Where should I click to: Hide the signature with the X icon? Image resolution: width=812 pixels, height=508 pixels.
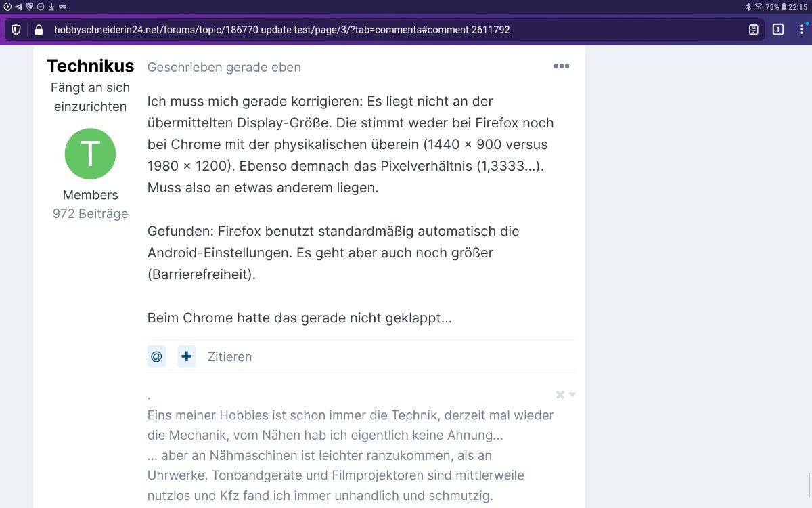tap(560, 395)
